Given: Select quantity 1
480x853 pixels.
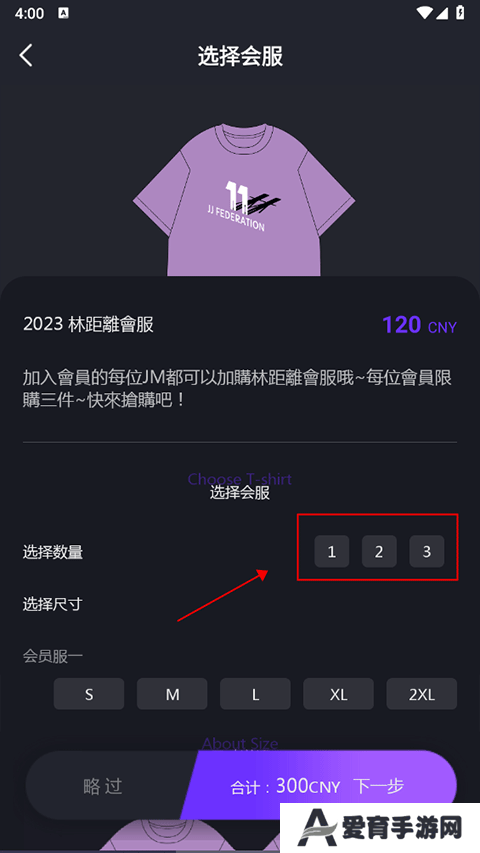Looking at the screenshot, I should (x=331, y=552).
